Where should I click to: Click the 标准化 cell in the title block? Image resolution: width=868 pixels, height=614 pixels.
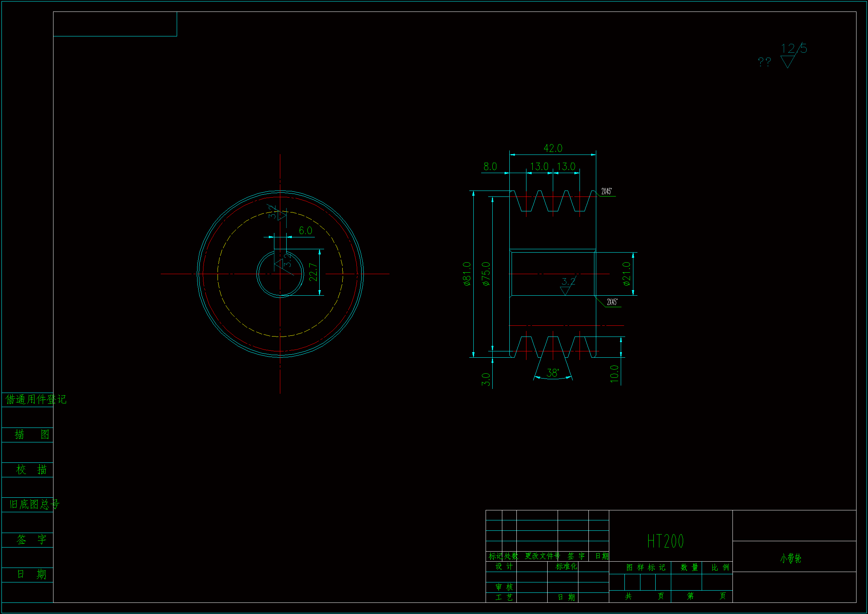(566, 566)
